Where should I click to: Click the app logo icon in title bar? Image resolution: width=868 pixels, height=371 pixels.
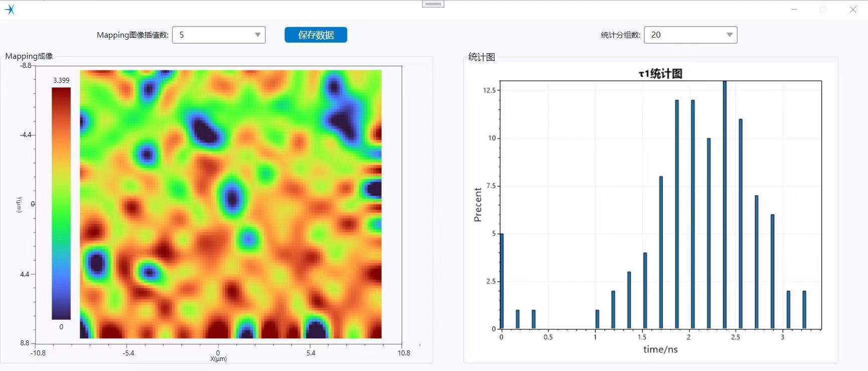[10, 10]
